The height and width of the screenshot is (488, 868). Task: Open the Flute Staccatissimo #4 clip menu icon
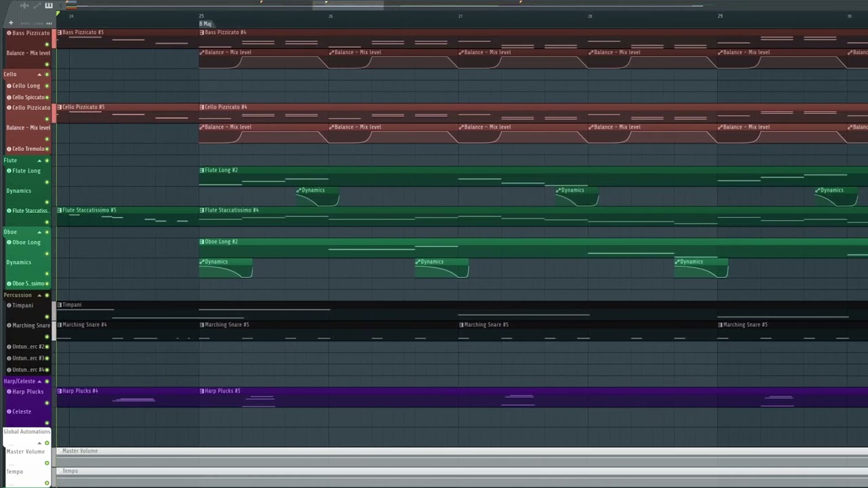(x=202, y=210)
